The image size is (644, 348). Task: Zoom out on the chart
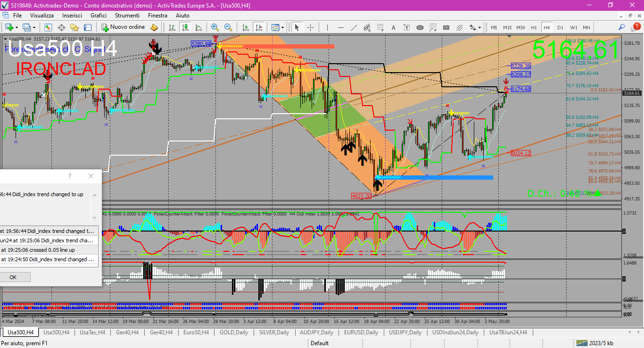228,27
